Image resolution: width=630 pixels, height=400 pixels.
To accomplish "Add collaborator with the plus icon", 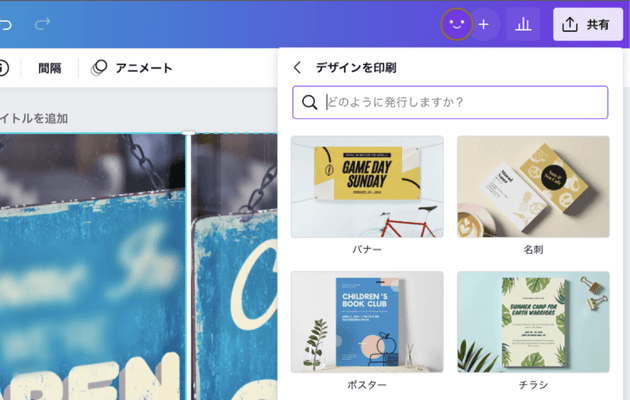I will pyautogui.click(x=484, y=24).
